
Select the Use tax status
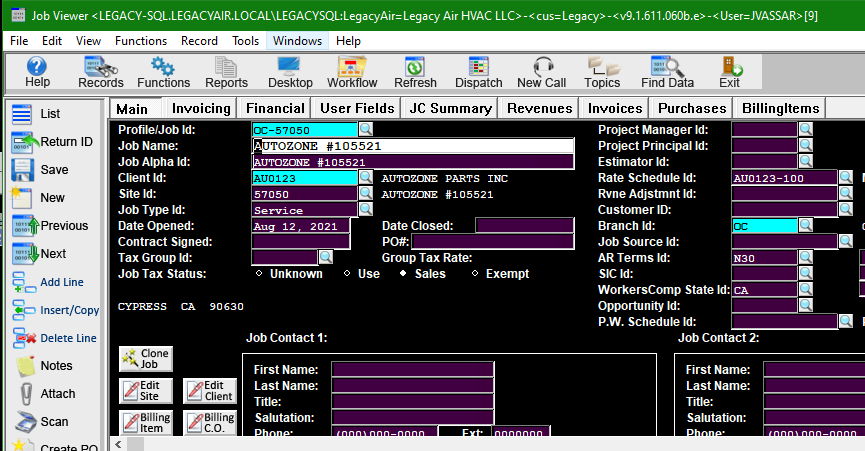347,273
